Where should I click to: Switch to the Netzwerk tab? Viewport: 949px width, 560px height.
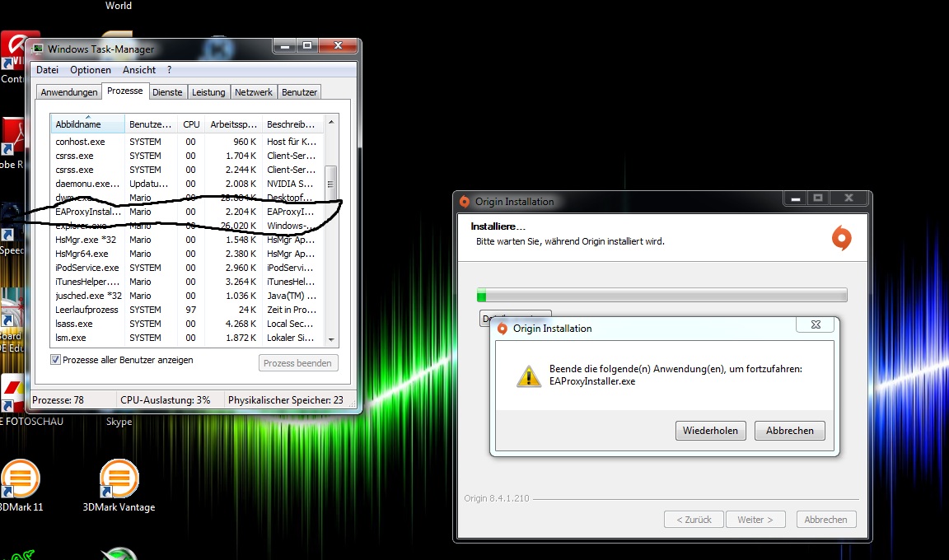coord(254,92)
